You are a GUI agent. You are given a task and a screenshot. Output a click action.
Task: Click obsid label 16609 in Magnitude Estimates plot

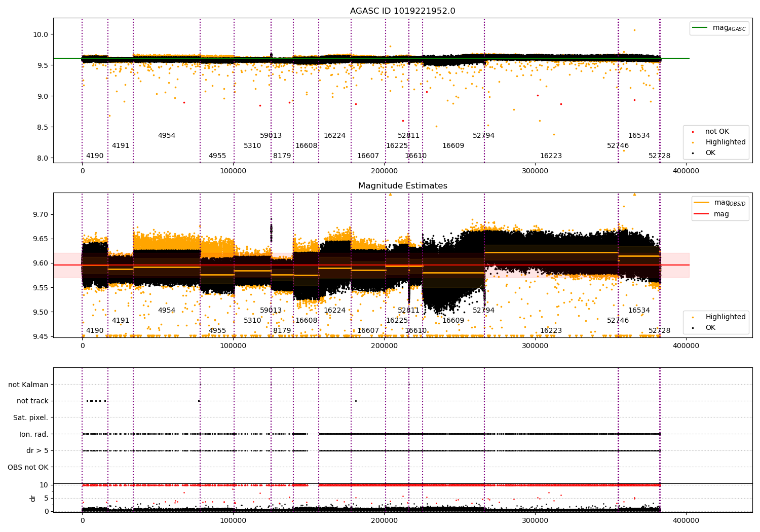[453, 321]
